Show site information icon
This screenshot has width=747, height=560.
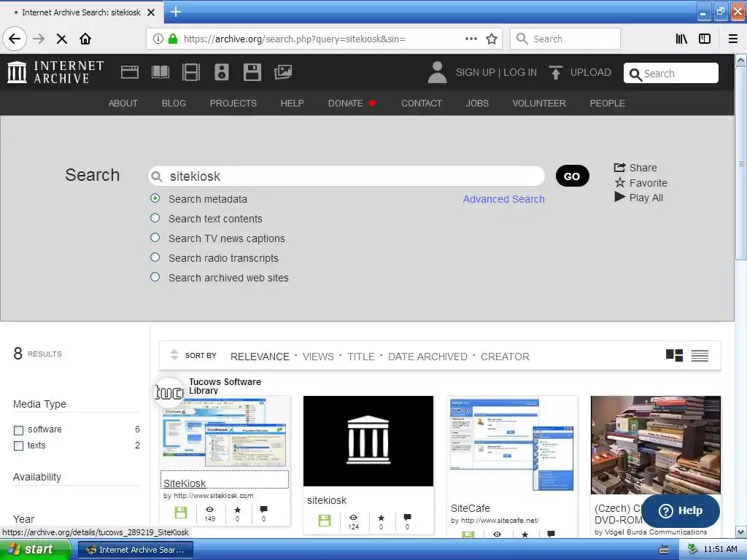[x=158, y=39]
